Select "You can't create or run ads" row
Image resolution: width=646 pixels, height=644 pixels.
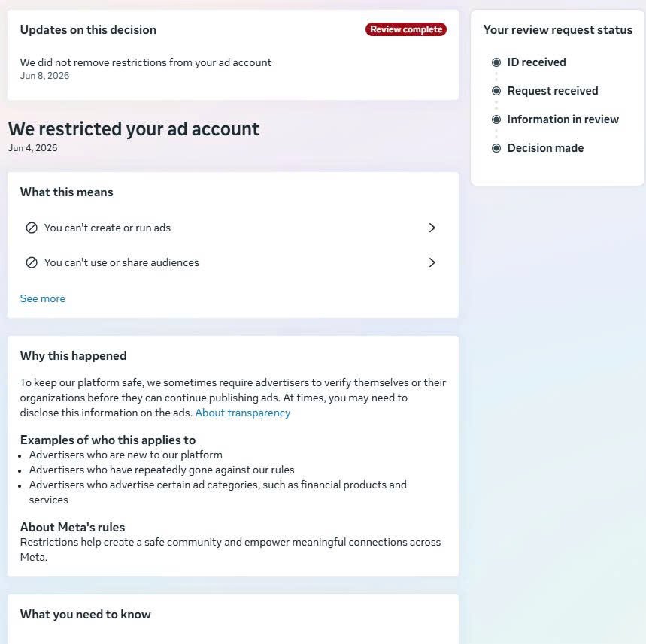click(x=232, y=228)
